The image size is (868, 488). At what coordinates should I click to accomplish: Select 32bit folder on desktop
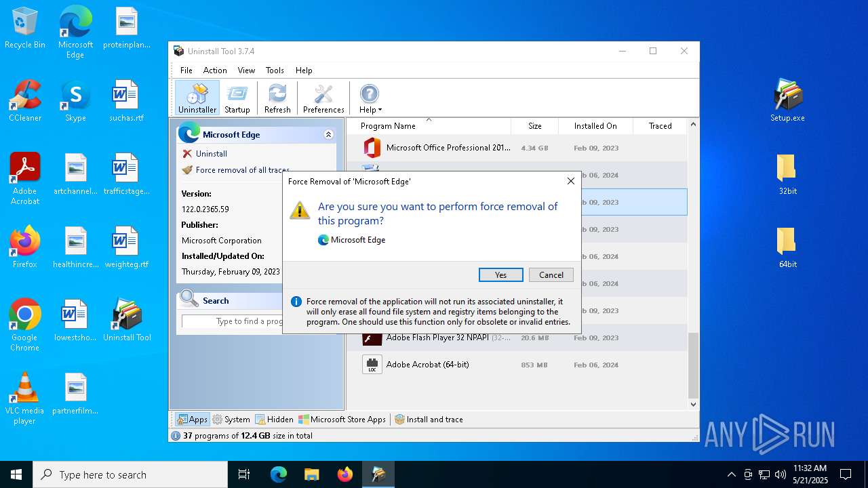[787, 174]
